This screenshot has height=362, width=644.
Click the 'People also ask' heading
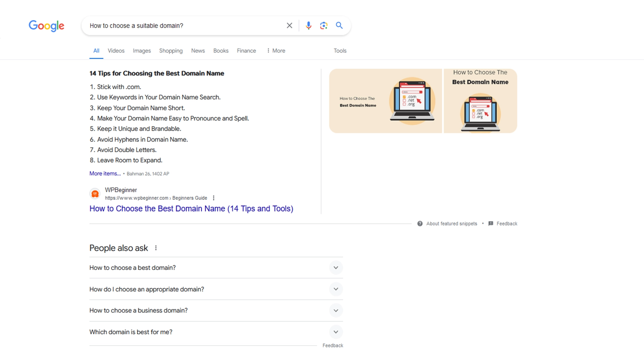click(118, 248)
